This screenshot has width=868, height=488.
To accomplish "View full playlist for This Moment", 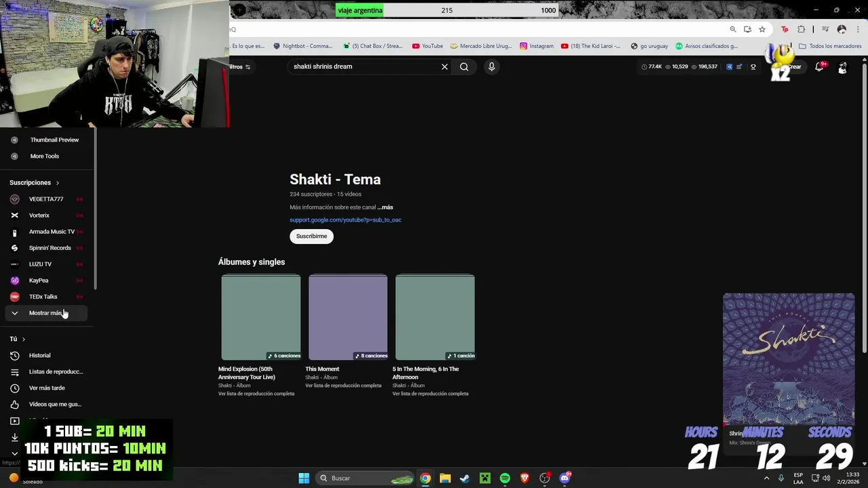I will (x=343, y=386).
